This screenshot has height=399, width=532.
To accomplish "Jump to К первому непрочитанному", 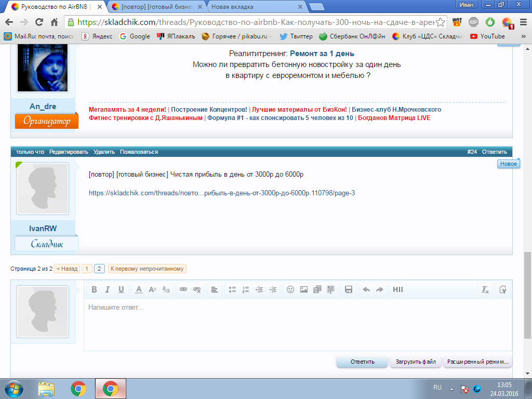I will point(147,269).
